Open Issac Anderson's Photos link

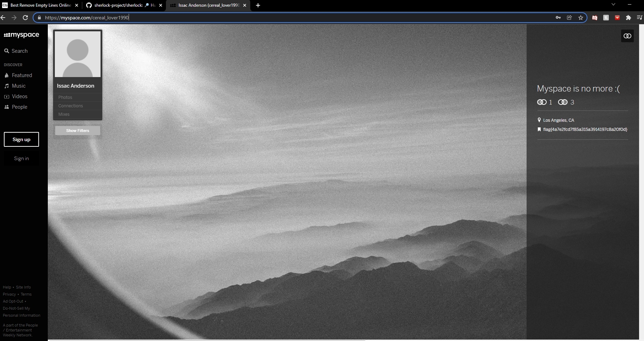pos(65,97)
